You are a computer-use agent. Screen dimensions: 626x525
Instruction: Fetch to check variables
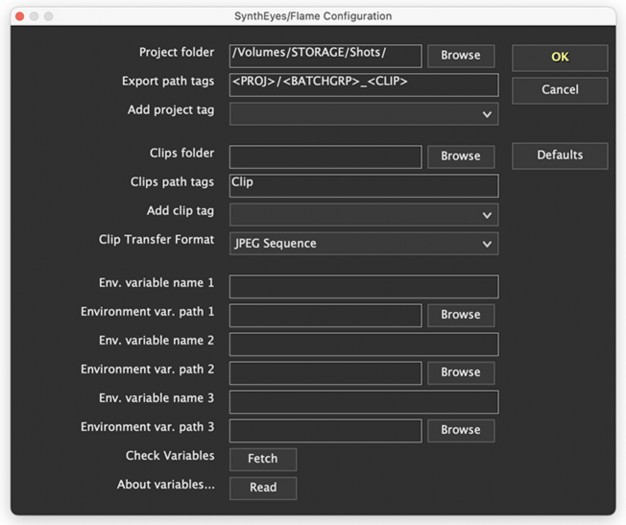[263, 459]
